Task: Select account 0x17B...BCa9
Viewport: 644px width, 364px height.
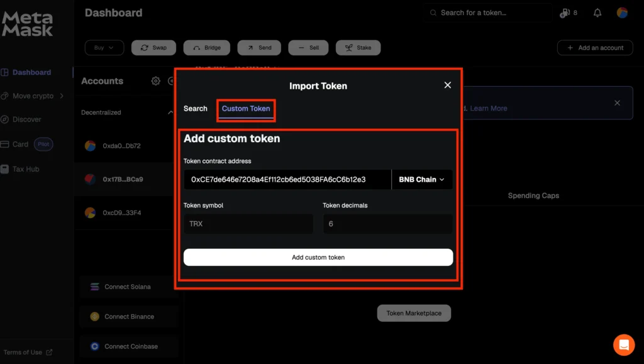Action: pyautogui.click(x=125, y=179)
